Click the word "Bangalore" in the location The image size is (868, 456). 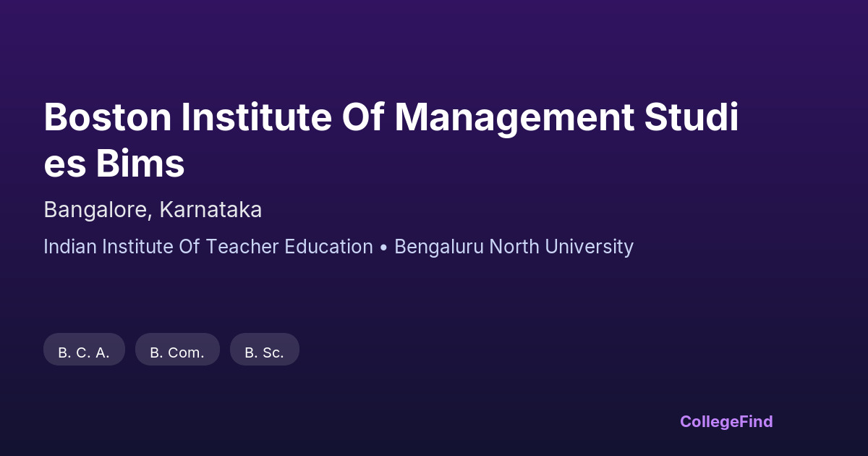(98, 210)
